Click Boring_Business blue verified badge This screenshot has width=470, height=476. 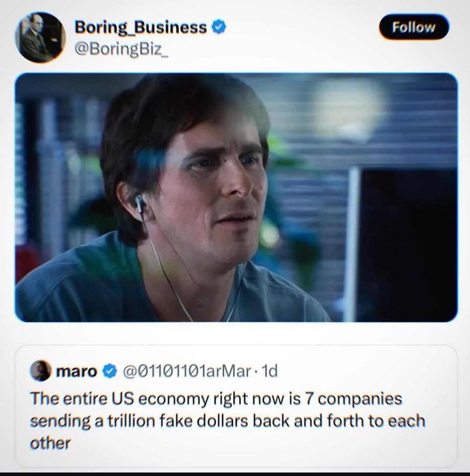point(219,27)
